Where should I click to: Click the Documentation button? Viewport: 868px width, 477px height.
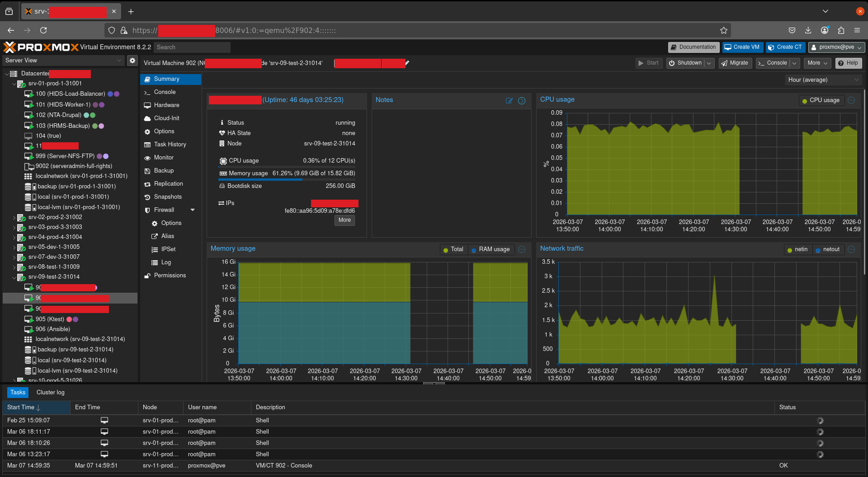[693, 47]
